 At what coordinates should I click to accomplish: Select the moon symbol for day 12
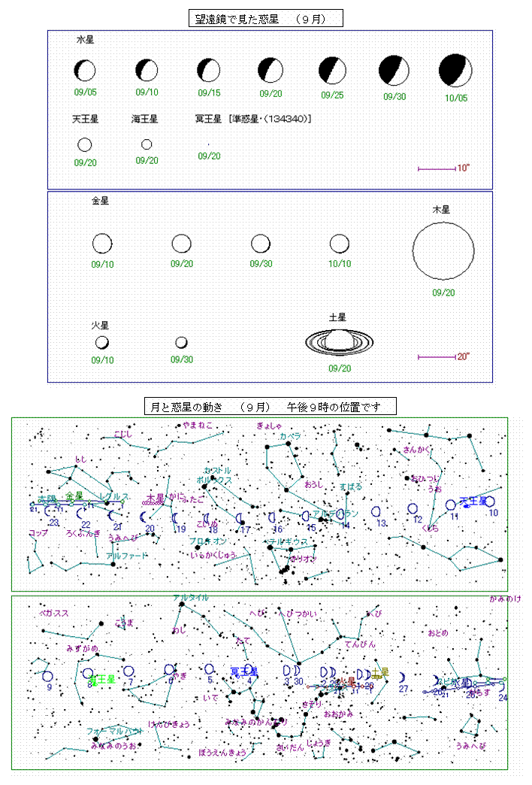pos(413,508)
